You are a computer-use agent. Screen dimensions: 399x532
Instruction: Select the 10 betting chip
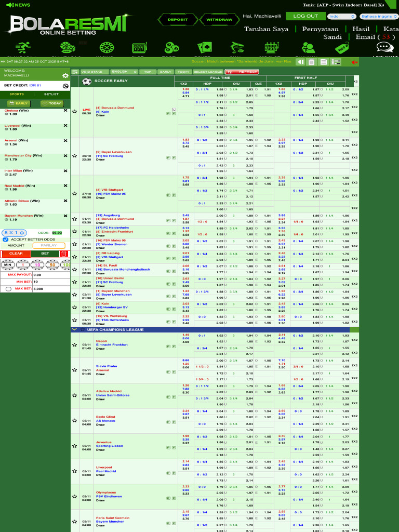click(37, 265)
